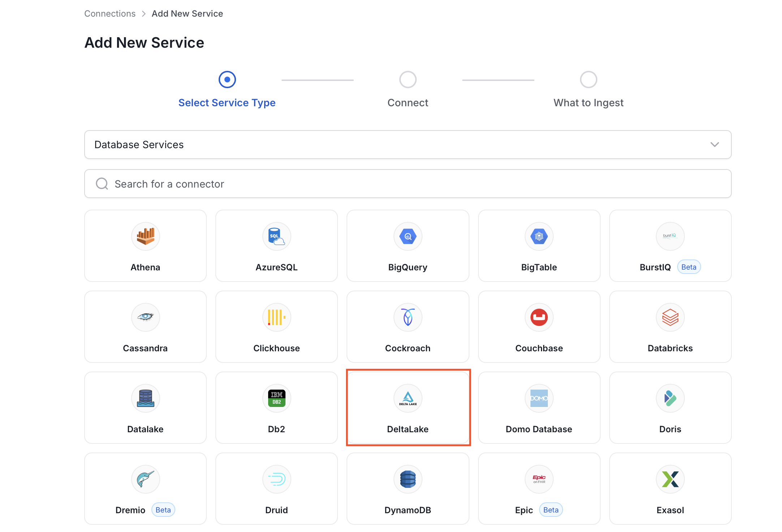
Task: Click the Datalake card label
Action: (145, 429)
